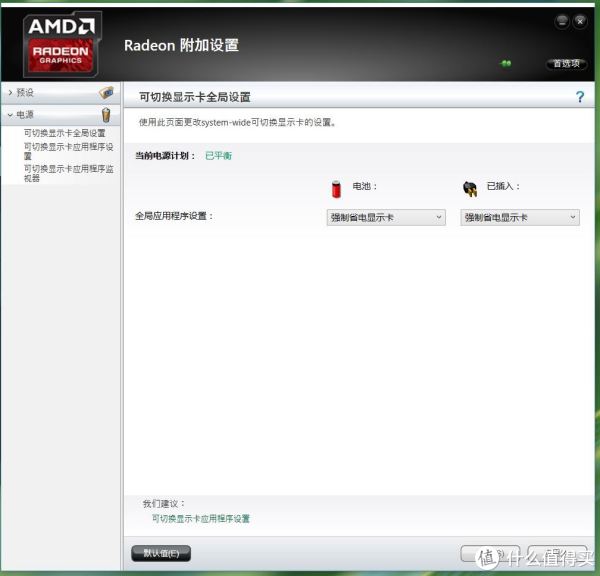Close the Radeon settings window
The height and width of the screenshot is (576, 600).
(580, 21)
